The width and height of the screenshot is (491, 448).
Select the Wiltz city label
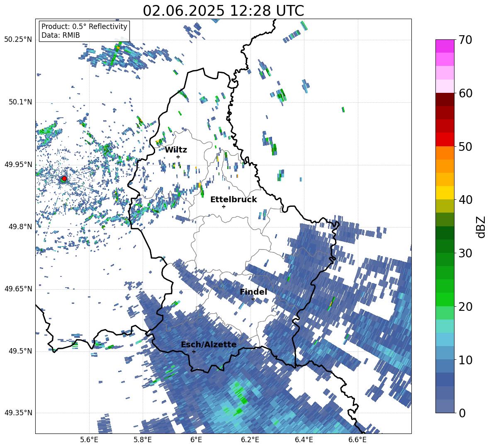[176, 150]
